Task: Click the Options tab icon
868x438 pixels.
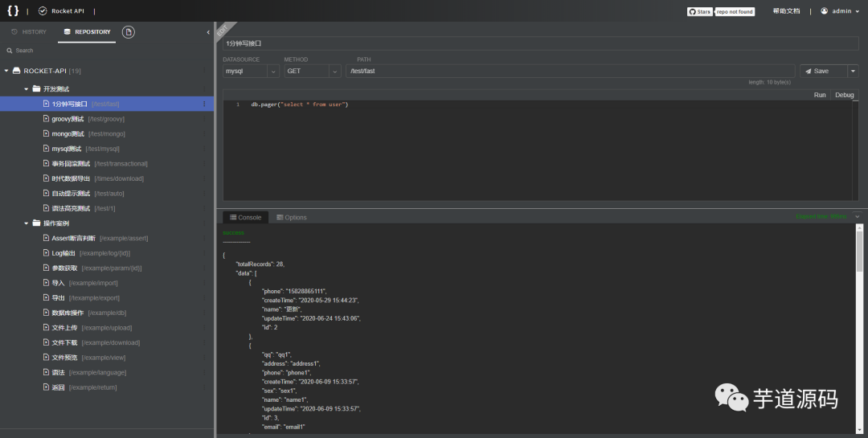Action: point(280,217)
